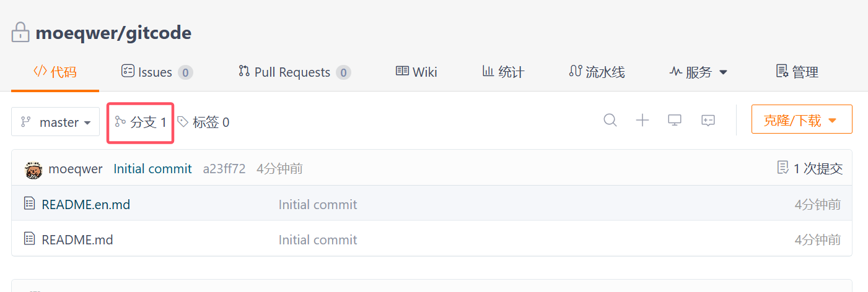The height and width of the screenshot is (292, 868).
Task: Open the README.md file
Action: [77, 239]
